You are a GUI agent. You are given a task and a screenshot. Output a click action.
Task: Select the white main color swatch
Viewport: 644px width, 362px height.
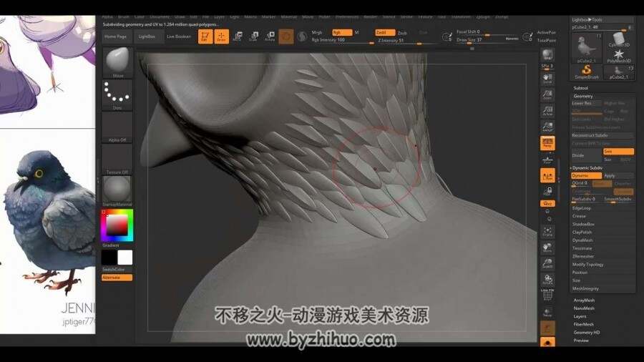(x=125, y=258)
